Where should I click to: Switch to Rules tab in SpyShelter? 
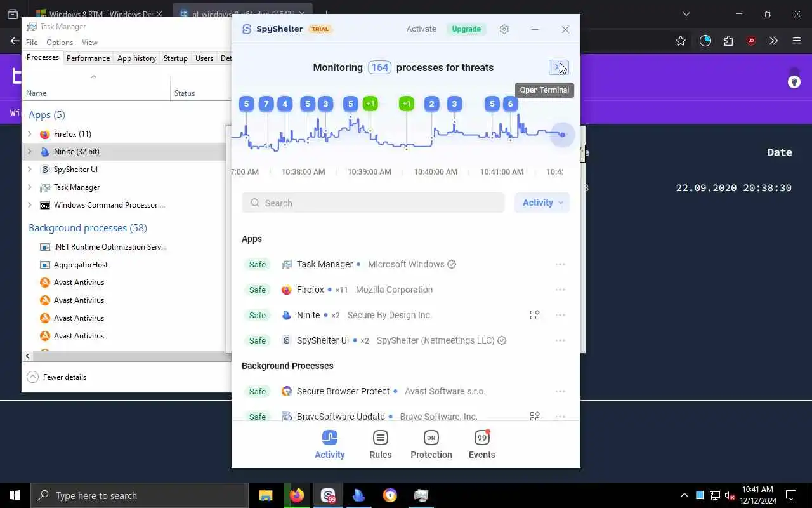click(x=381, y=444)
